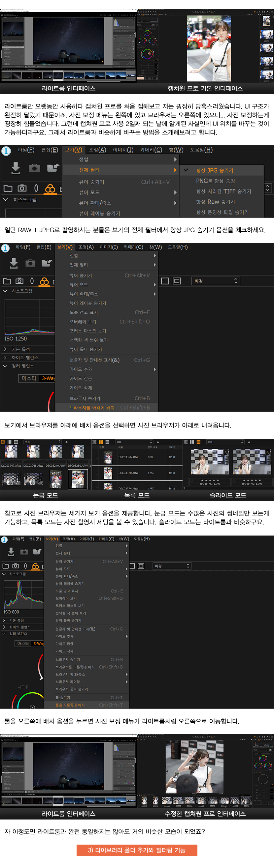Screen dimensions: 274x868
Task: Choose 툴을 오른쪽에 배치 menu item
Action: tap(87, 705)
